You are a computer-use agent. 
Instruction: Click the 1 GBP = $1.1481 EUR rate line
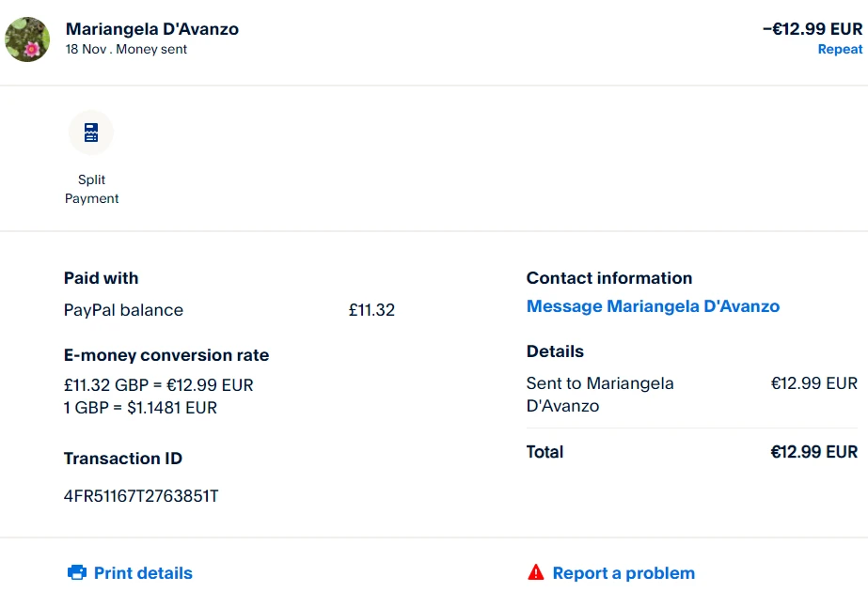pos(140,408)
